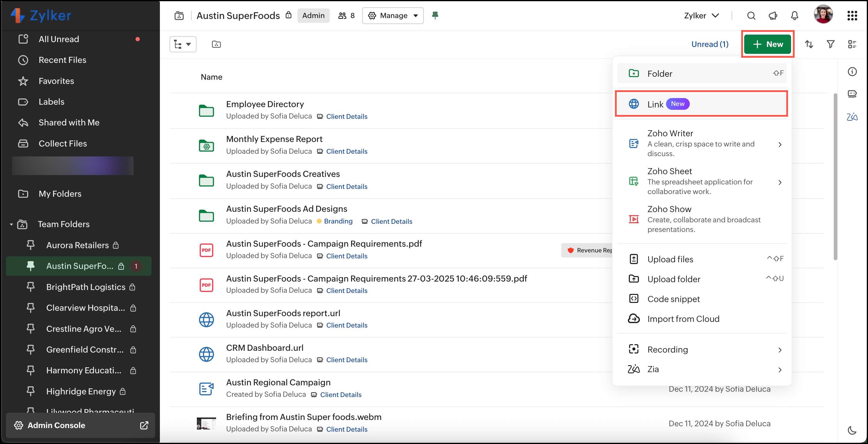This screenshot has height=444, width=868.
Task: Click the sort arrows icon
Action: pyautogui.click(x=809, y=44)
